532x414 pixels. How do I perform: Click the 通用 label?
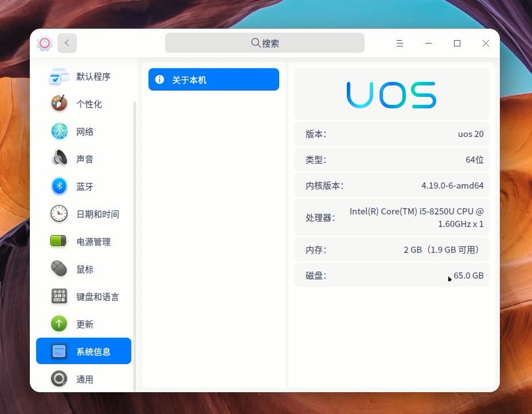(85, 380)
